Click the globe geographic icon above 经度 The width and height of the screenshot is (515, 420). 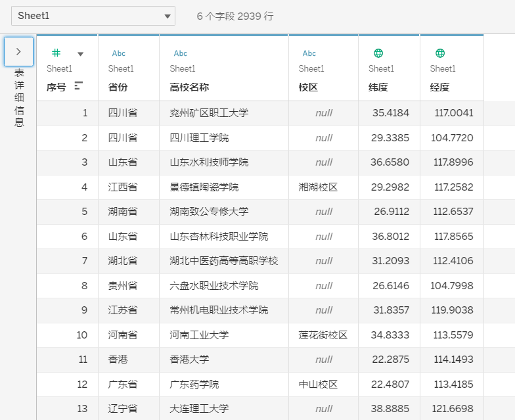tap(440, 53)
